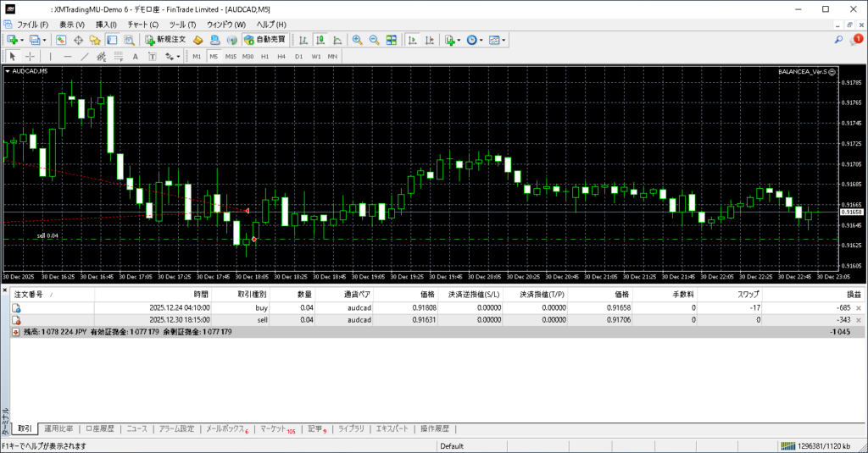The height and width of the screenshot is (453, 868).
Task: Open the tile windows layout icon
Action: click(x=391, y=40)
